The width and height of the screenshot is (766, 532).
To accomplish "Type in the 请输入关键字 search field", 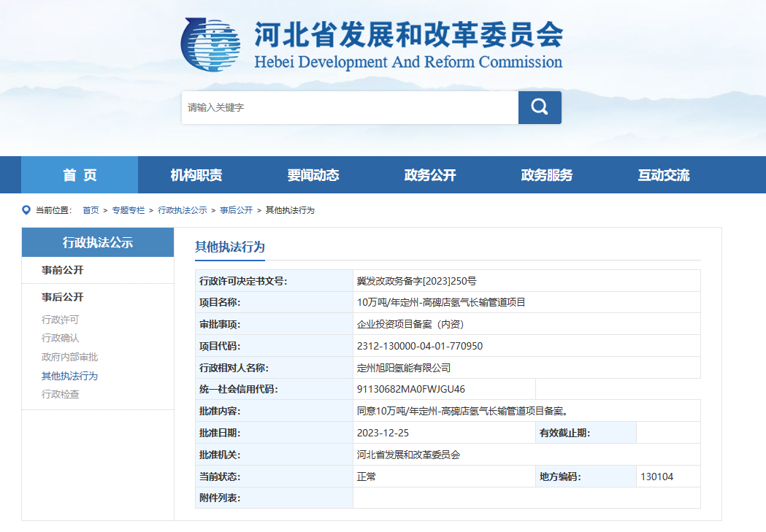I will coord(349,107).
